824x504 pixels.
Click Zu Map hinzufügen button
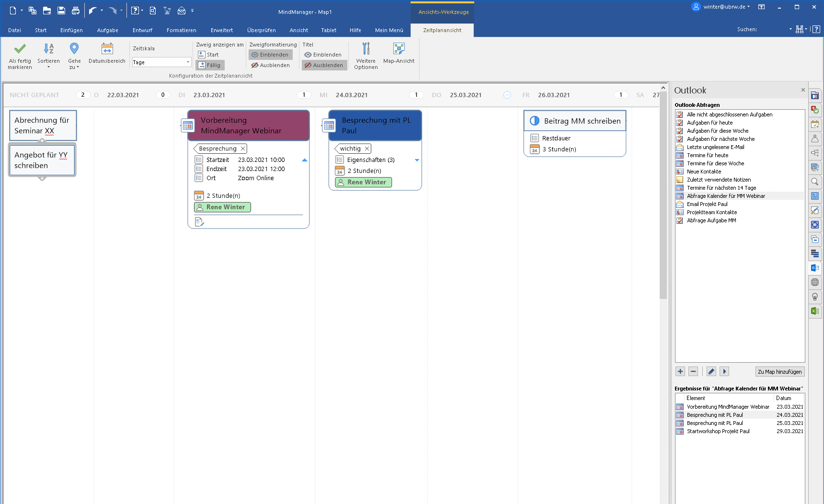780,371
